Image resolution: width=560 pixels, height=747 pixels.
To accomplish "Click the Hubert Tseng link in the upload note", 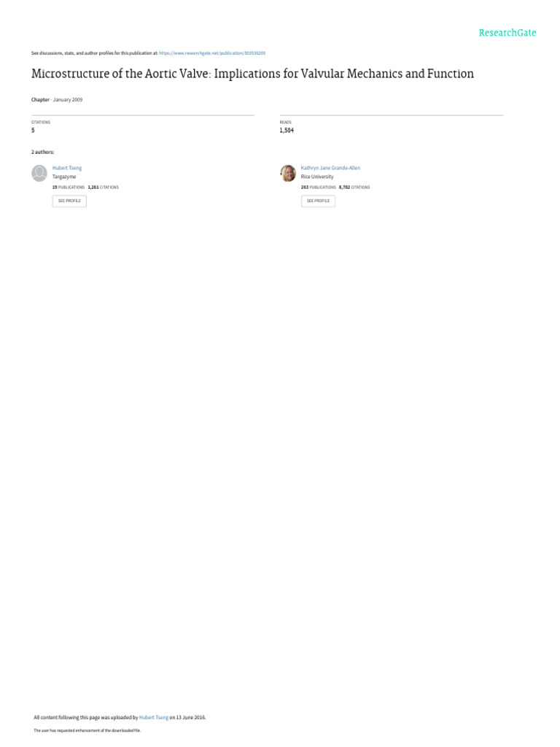I will click(154, 718).
